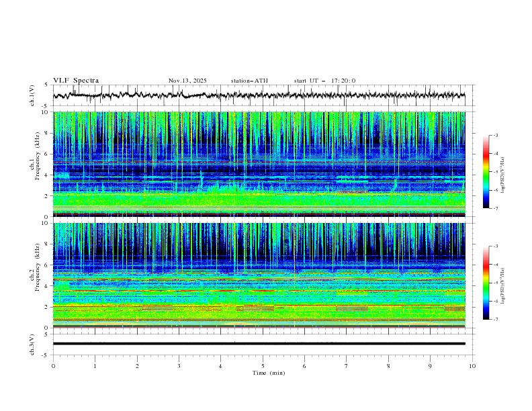Viewport: 532px width, 411px height.
Task: Click the ch.2 PSD color scale bar
Action: [486, 283]
